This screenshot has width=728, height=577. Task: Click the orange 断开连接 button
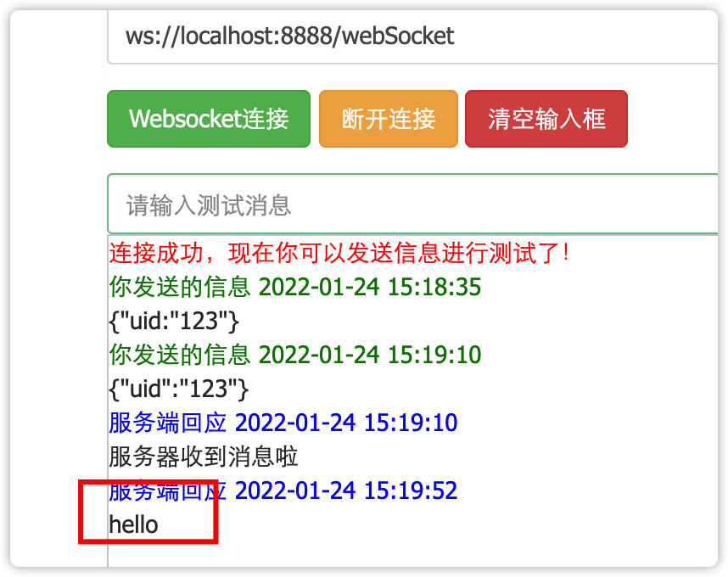388,119
